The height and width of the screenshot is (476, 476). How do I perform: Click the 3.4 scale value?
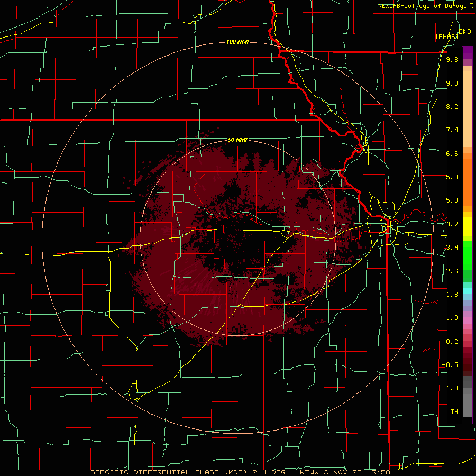tap(452, 248)
